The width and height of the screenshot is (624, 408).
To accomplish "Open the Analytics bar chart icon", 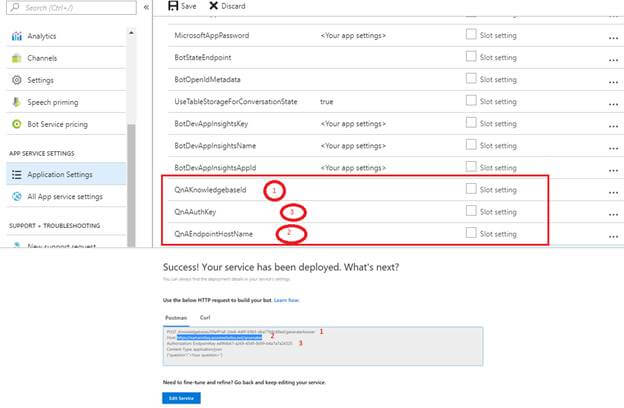I will pyautogui.click(x=17, y=36).
